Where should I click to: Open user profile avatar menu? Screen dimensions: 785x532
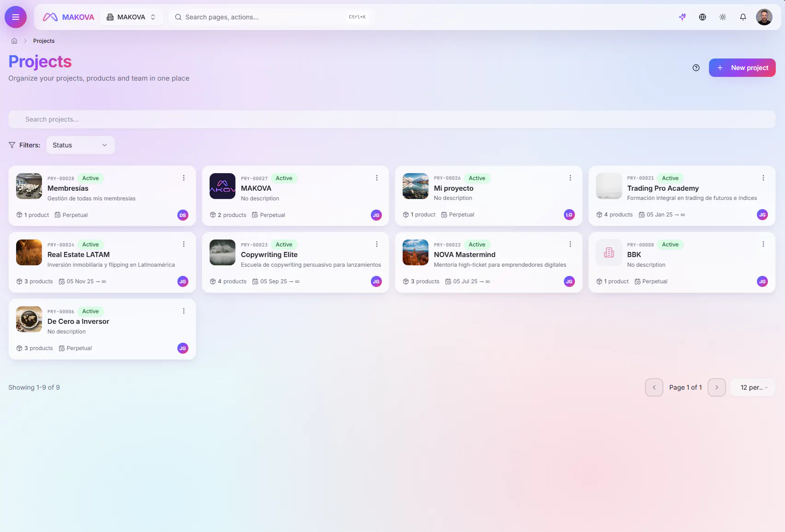click(764, 17)
